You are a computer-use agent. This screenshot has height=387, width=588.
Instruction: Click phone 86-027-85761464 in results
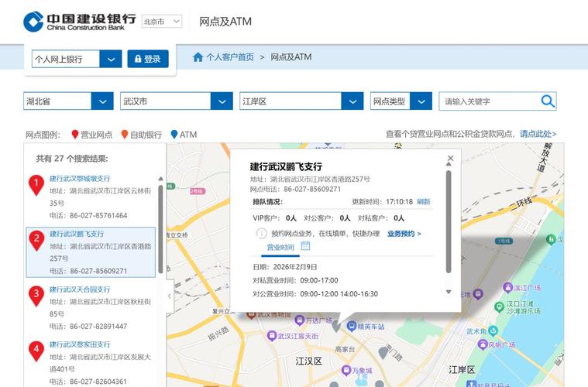point(88,215)
